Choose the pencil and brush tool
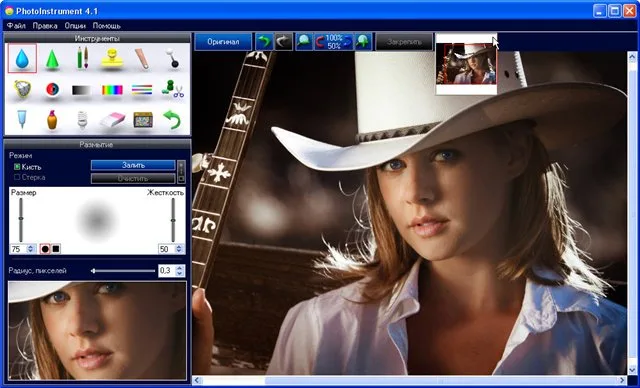This screenshot has height=388, width=640. pyautogui.click(x=82, y=58)
